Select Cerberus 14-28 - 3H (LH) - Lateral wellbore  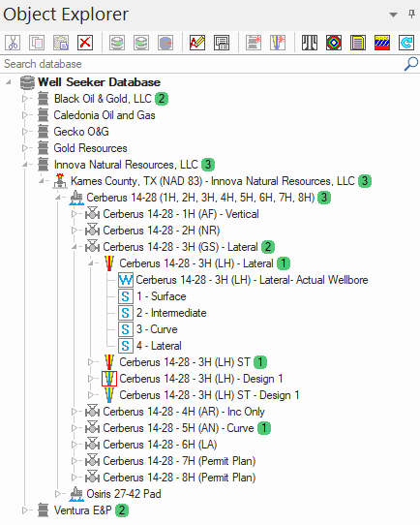[196, 263]
